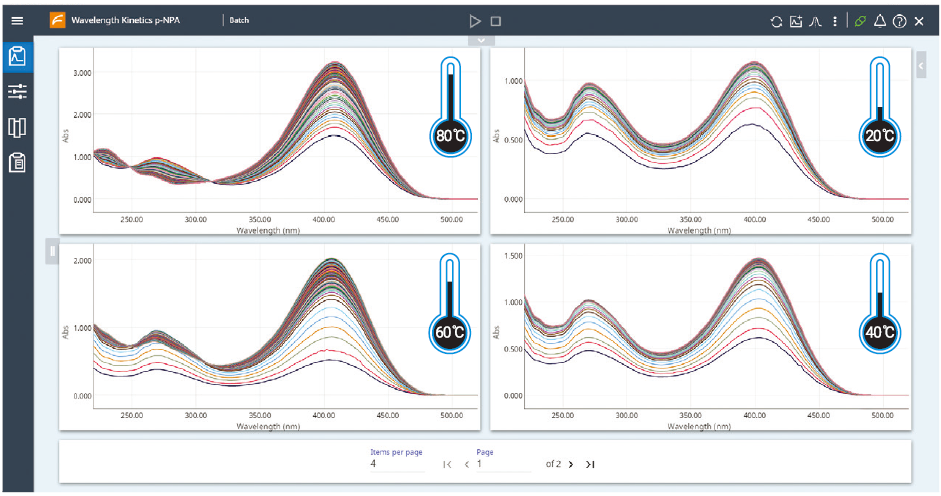This screenshot has width=941, height=496.
Task: Select the Batch tab in header
Action: (239, 20)
